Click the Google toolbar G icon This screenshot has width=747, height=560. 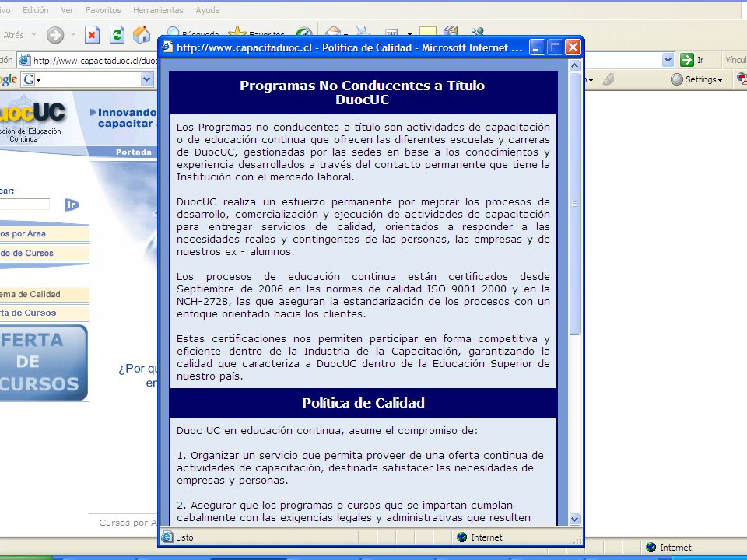(29, 79)
